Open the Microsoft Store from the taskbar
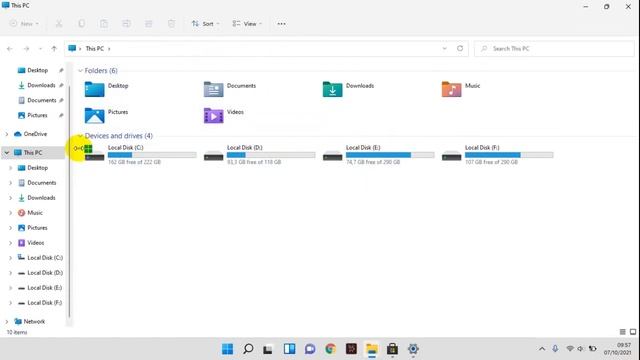640x360 pixels. [x=392, y=349]
